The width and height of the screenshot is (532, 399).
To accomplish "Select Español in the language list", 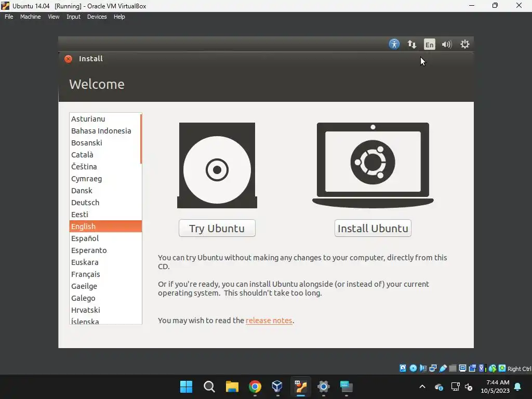I will (105, 238).
